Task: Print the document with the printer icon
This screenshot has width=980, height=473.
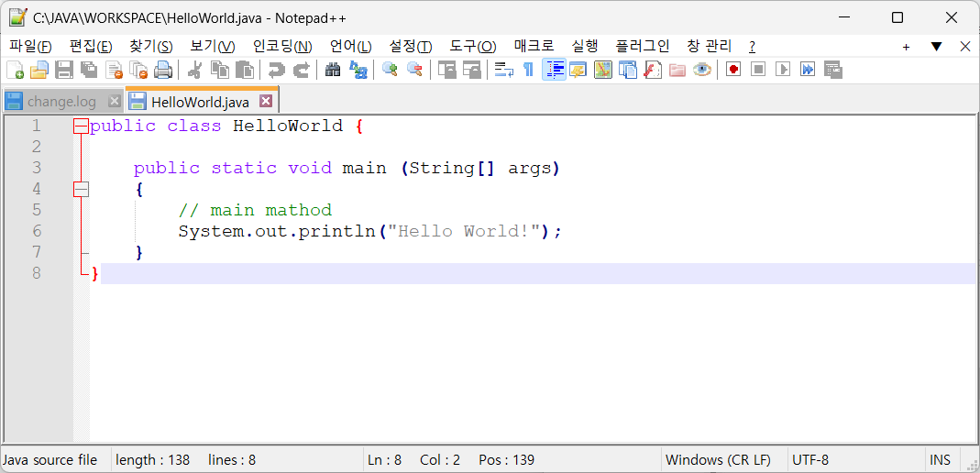Action: tap(163, 70)
